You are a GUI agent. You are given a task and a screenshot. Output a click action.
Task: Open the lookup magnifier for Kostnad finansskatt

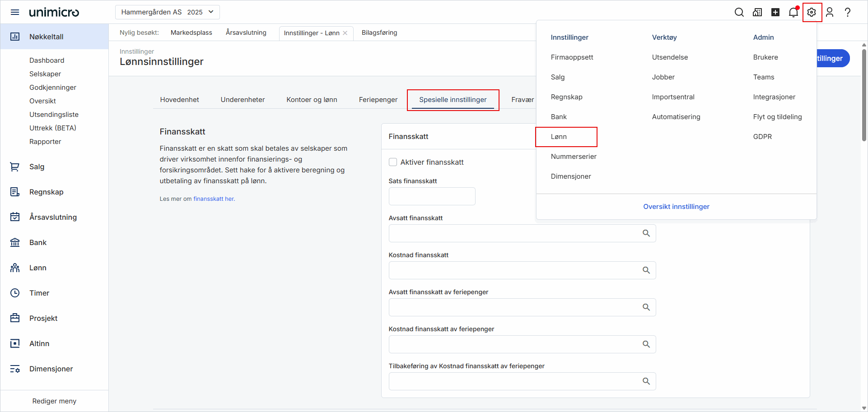(x=646, y=270)
